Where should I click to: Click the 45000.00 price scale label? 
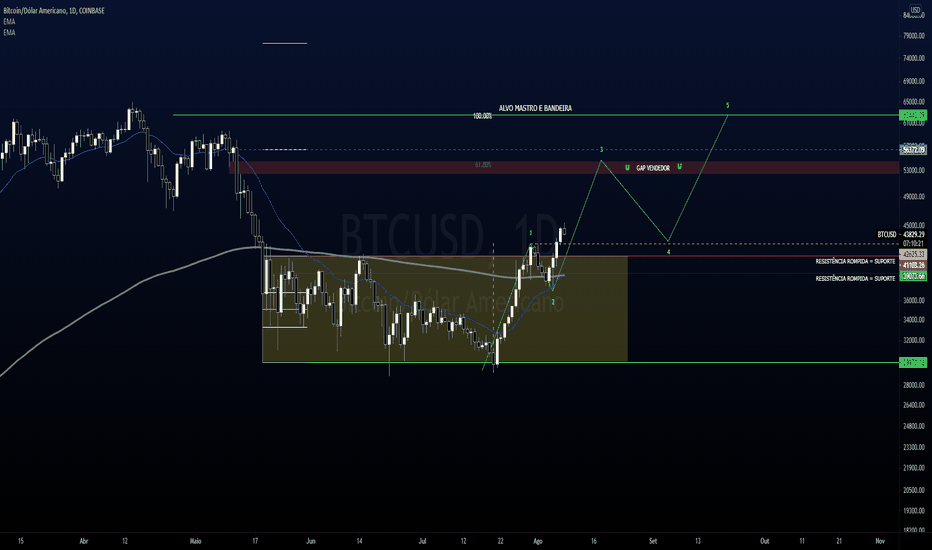[914, 225]
